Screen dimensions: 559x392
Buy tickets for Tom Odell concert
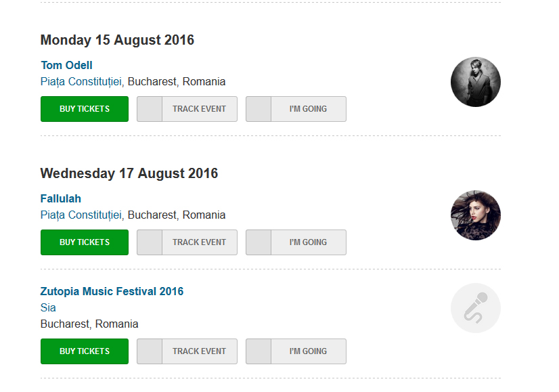pos(85,109)
